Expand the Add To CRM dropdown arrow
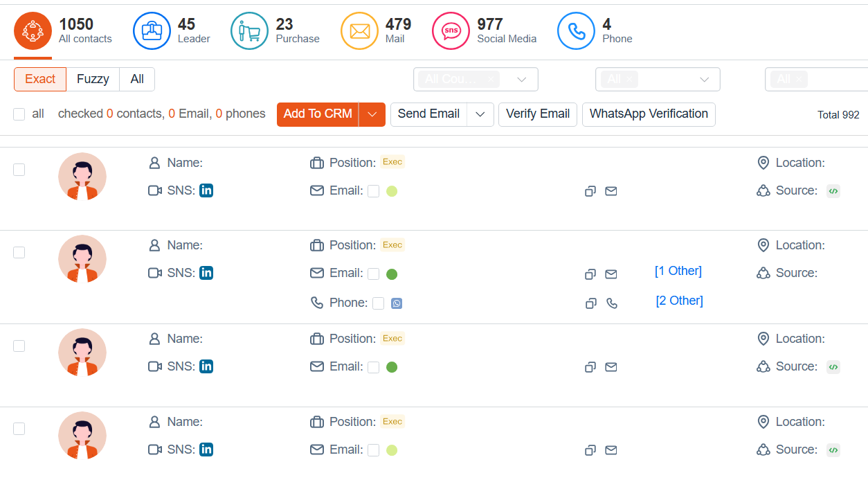Image resolution: width=868 pixels, height=489 pixels. tap(372, 114)
